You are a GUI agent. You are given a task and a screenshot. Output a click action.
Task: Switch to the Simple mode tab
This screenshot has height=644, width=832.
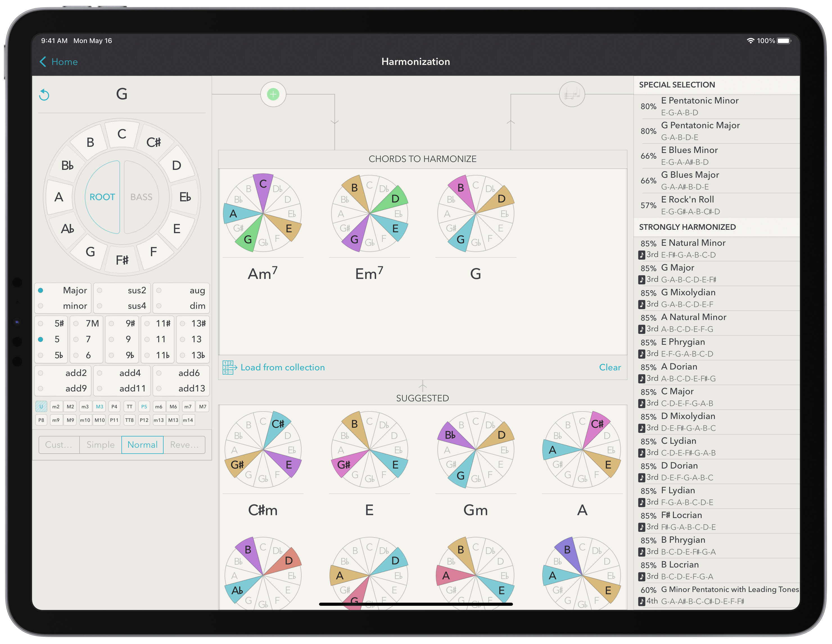tap(101, 445)
